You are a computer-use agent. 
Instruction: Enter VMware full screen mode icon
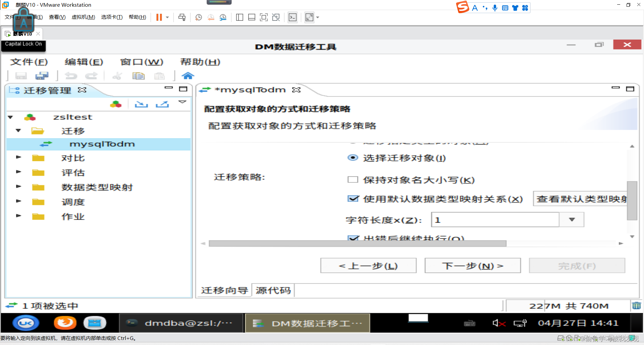[x=264, y=17]
